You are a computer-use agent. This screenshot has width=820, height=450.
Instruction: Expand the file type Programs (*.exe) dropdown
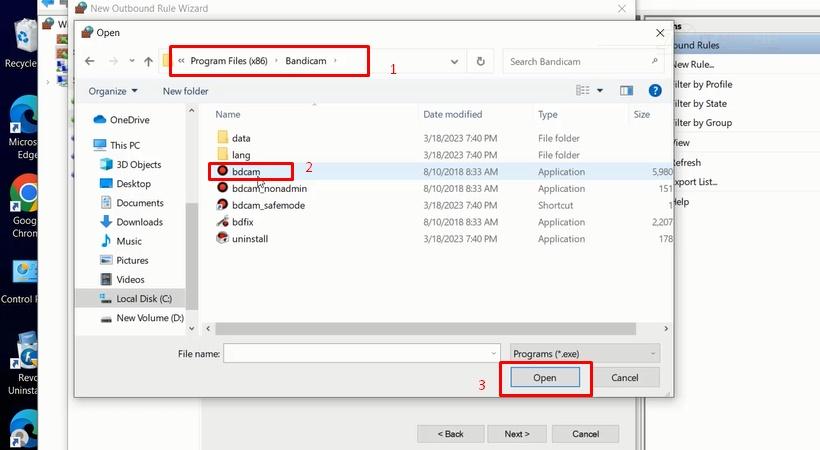click(584, 353)
